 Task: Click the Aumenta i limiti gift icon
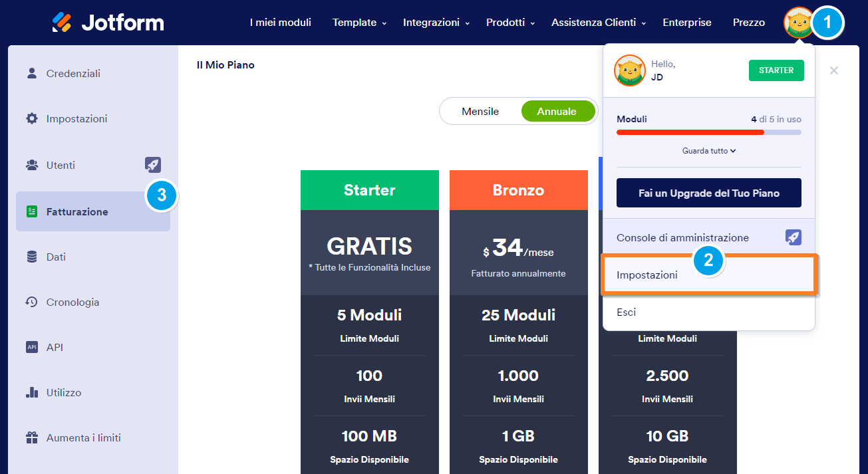coord(32,437)
